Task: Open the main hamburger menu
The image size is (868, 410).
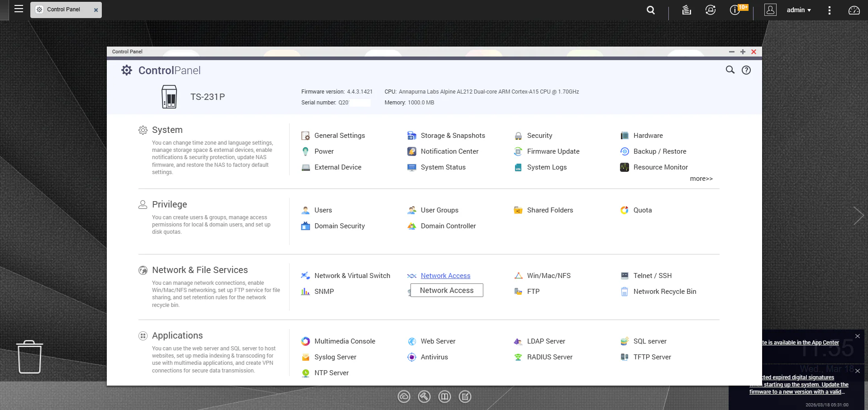Action: coord(19,9)
